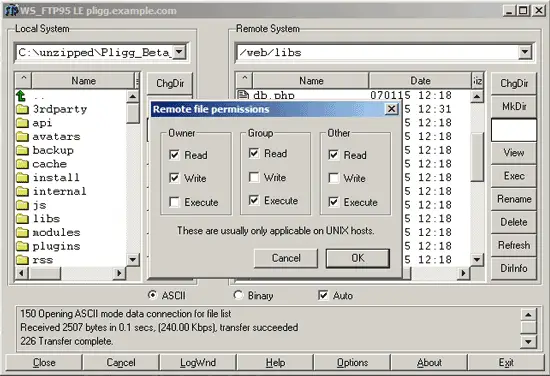Select the api folder icon
550x376 pixels.
pyautogui.click(x=22, y=123)
